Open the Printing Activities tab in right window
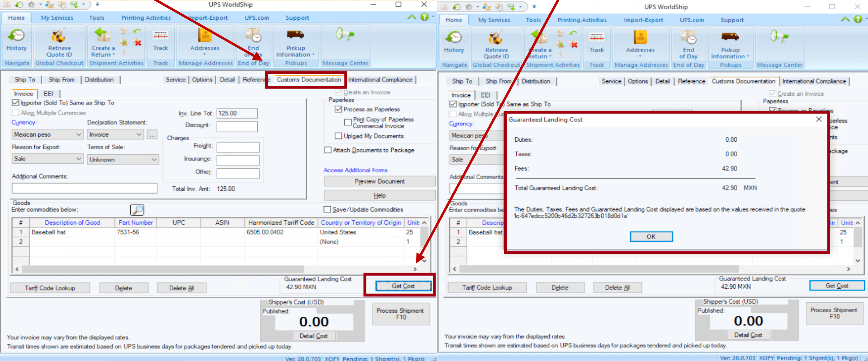The image size is (868, 361). click(582, 20)
